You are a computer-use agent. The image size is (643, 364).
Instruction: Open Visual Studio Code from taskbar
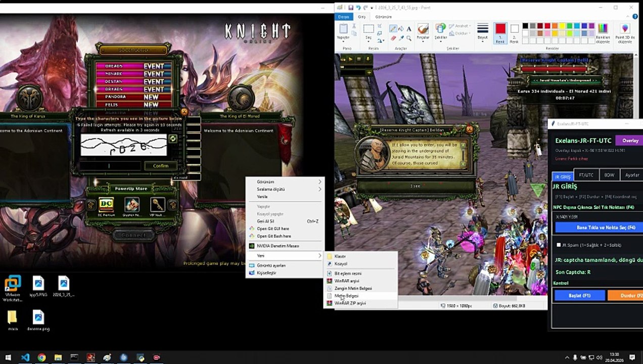click(x=25, y=357)
